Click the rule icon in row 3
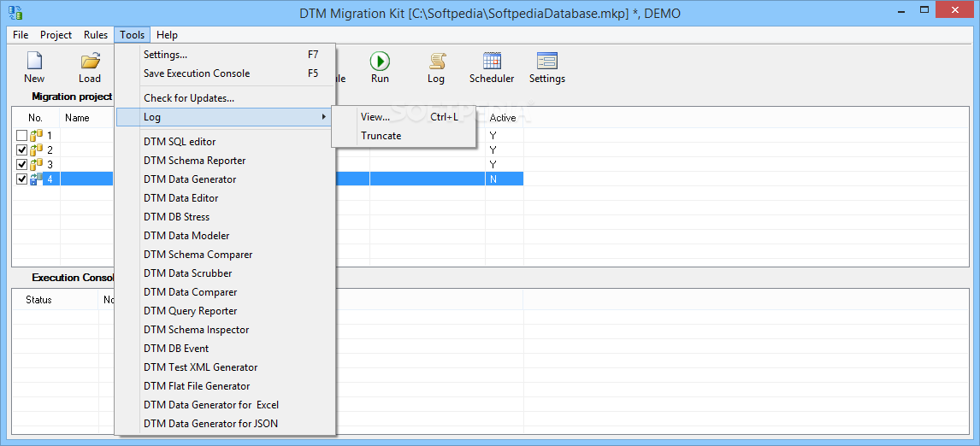 pos(37,164)
